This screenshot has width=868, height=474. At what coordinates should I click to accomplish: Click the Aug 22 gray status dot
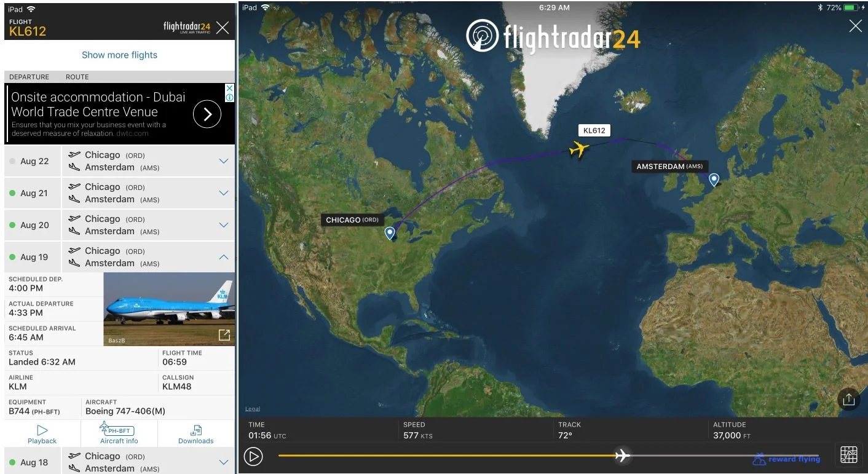(12, 161)
